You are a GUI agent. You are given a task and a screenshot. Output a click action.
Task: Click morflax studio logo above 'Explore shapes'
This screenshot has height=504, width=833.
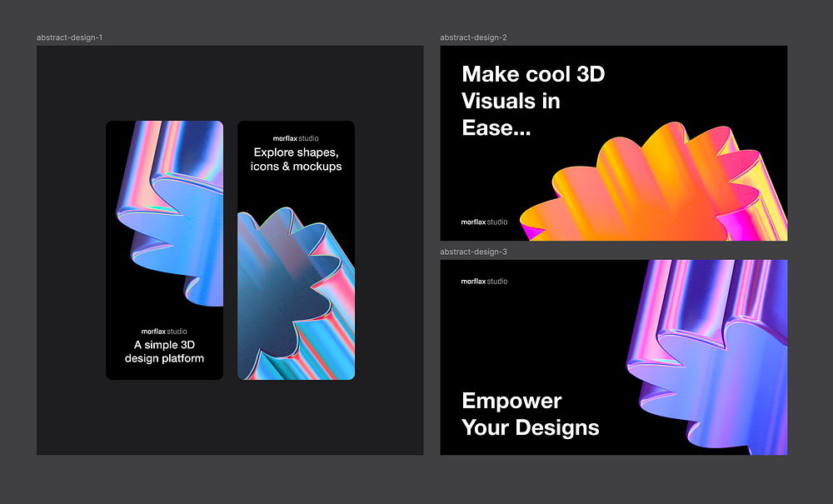coord(296,138)
